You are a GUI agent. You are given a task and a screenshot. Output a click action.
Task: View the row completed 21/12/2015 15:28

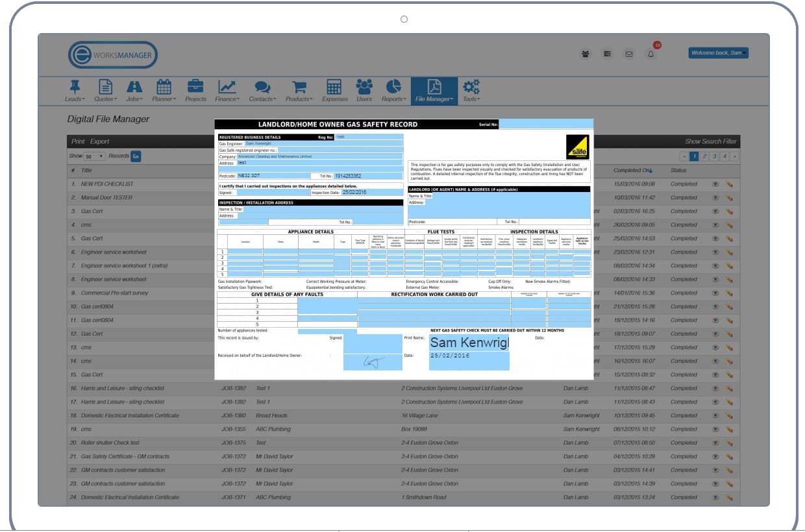(715, 306)
